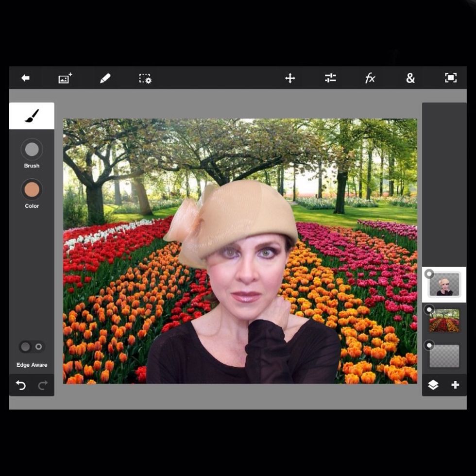Tap the back arrow to exit editing
This screenshot has width=476, height=476.
click(25, 78)
